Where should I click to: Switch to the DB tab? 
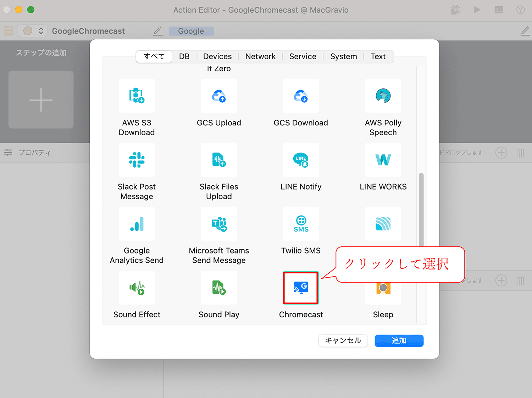[184, 56]
